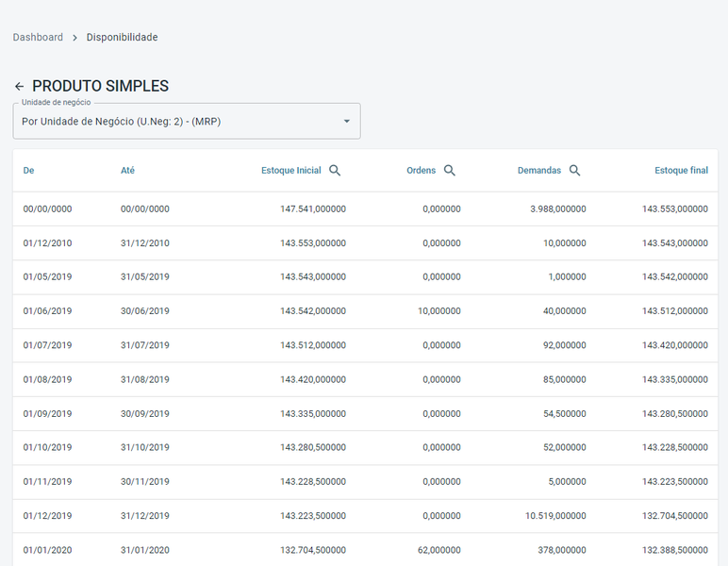The height and width of the screenshot is (566, 728).
Task: Select Até date 30/06/2019
Action: (x=145, y=311)
